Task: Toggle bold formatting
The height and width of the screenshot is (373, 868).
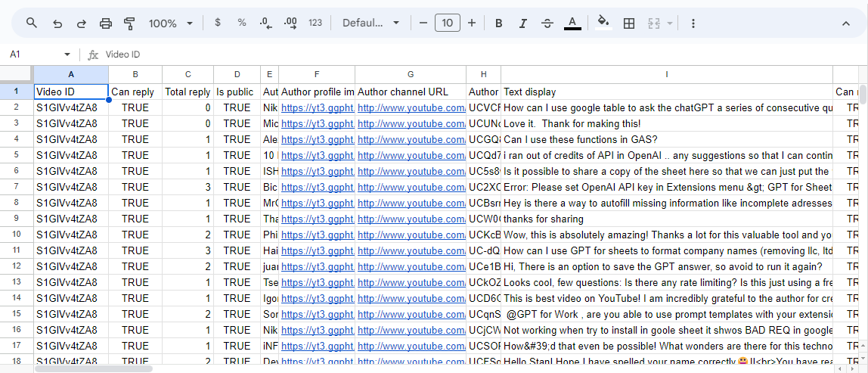Action: pos(499,23)
